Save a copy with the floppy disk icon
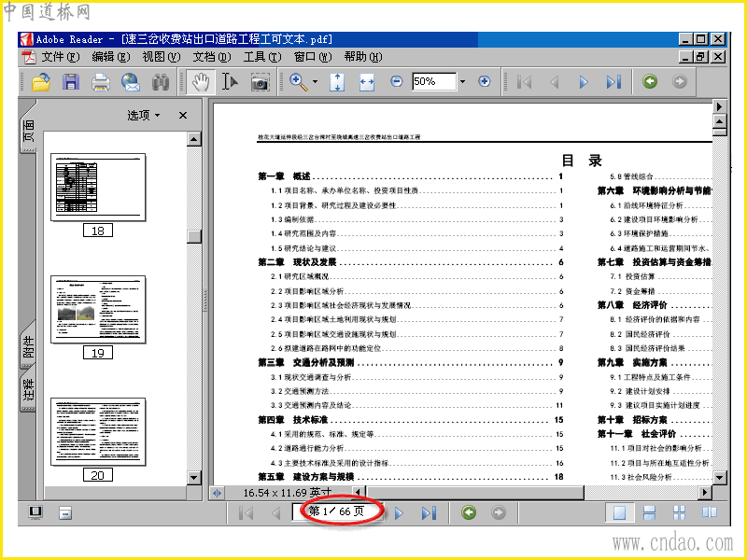The width and height of the screenshot is (747, 560). coord(71,82)
